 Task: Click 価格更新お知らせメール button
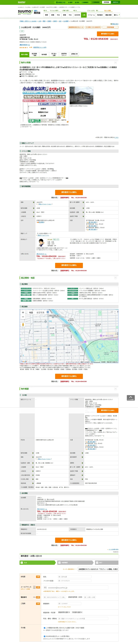tap(76, 27)
